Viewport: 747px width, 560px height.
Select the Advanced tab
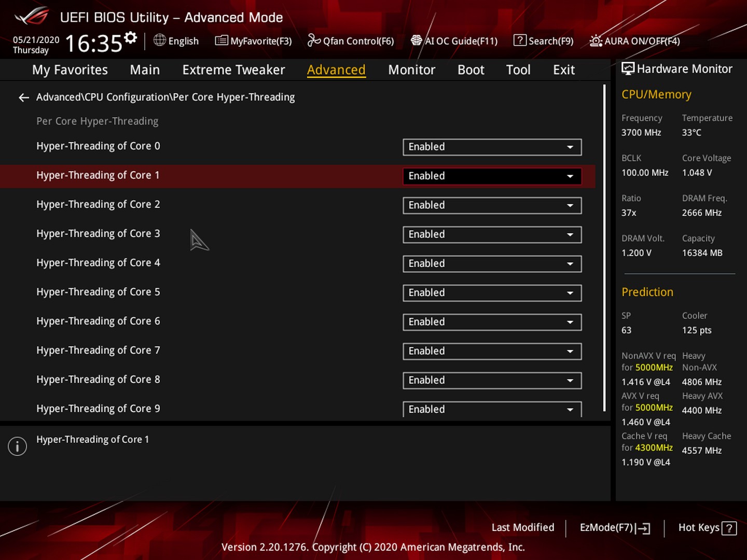click(x=336, y=70)
